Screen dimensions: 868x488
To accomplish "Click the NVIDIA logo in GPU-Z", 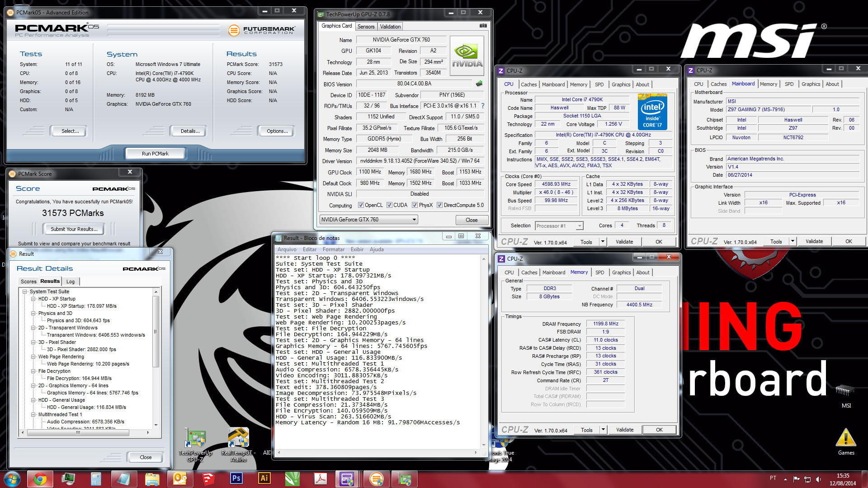I will tap(467, 56).
